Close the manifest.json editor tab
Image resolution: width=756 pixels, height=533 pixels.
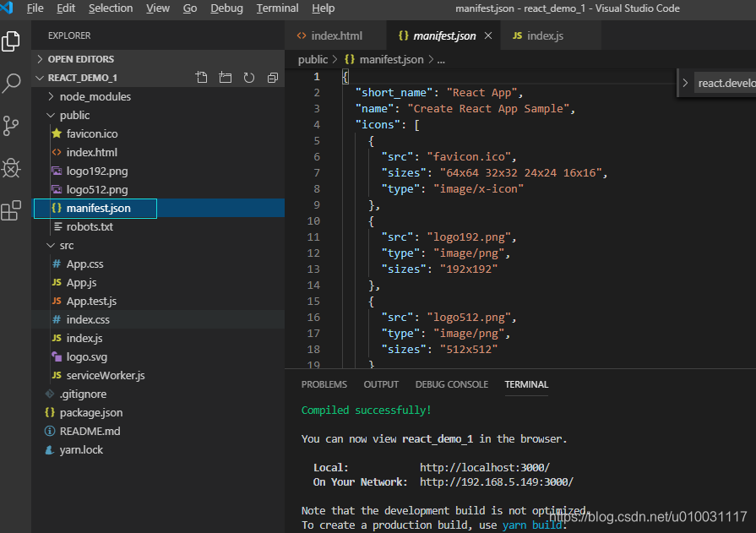[x=486, y=35]
